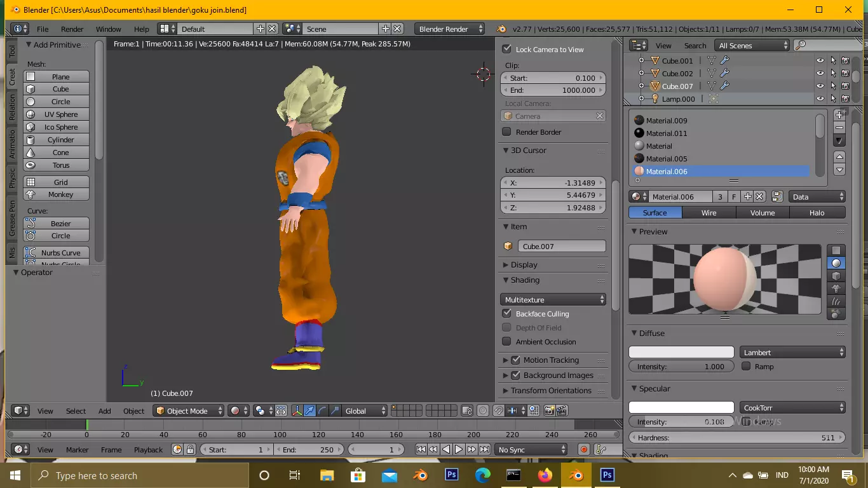This screenshot has height=488, width=868.
Task: Toggle the 3D manipulator widget
Action: (x=297, y=410)
